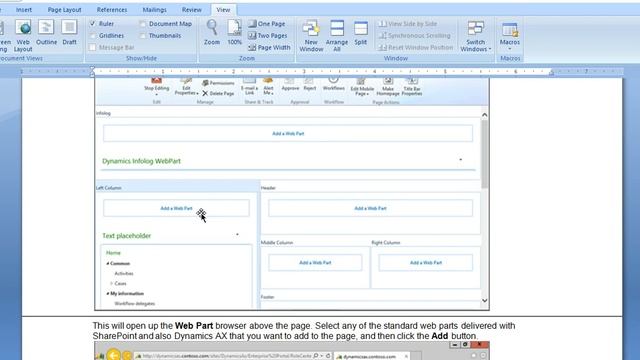Open the Zoom dialog magnifier
640x360 pixels.
212,33
